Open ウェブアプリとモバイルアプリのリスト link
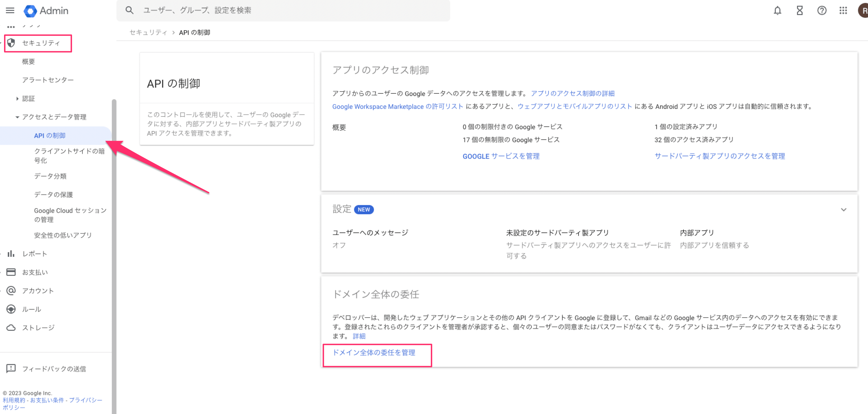 tap(575, 106)
